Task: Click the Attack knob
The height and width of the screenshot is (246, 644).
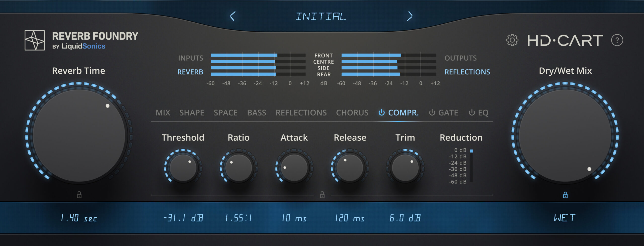Action: tap(294, 168)
